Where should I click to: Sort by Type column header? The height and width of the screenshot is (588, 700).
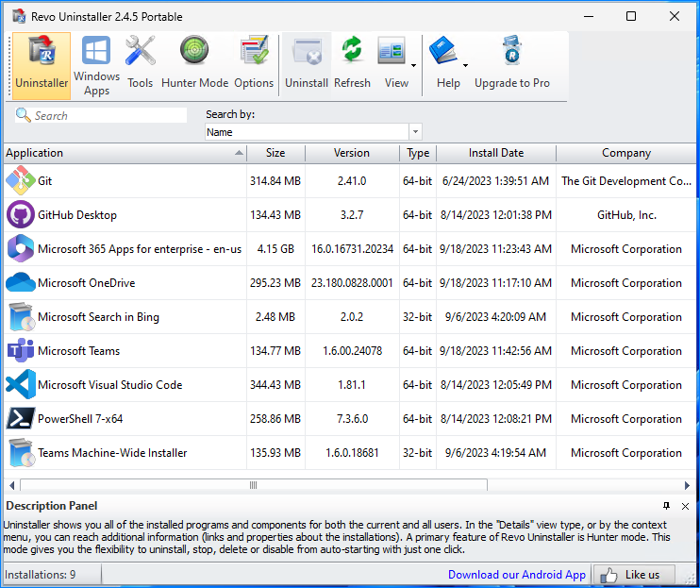(x=418, y=153)
